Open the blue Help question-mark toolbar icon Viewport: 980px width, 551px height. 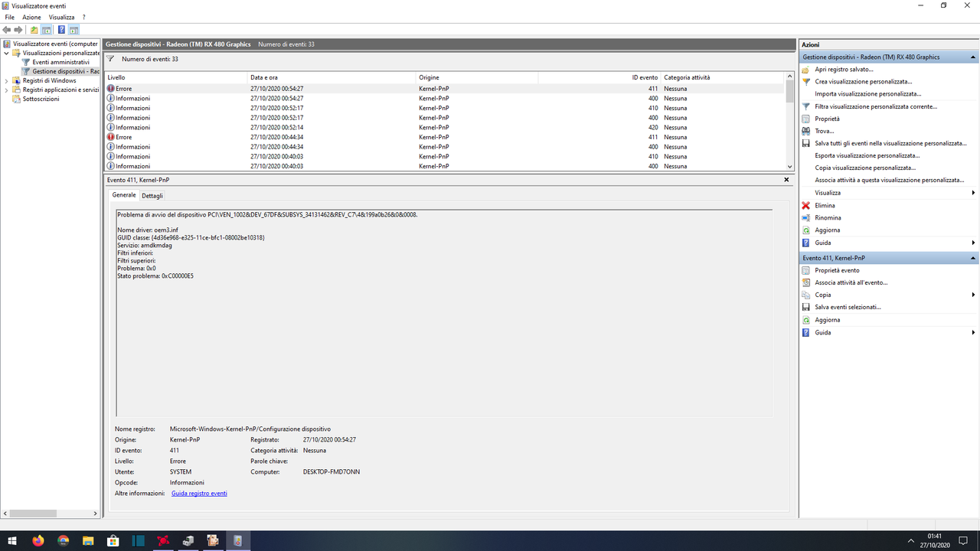click(61, 30)
